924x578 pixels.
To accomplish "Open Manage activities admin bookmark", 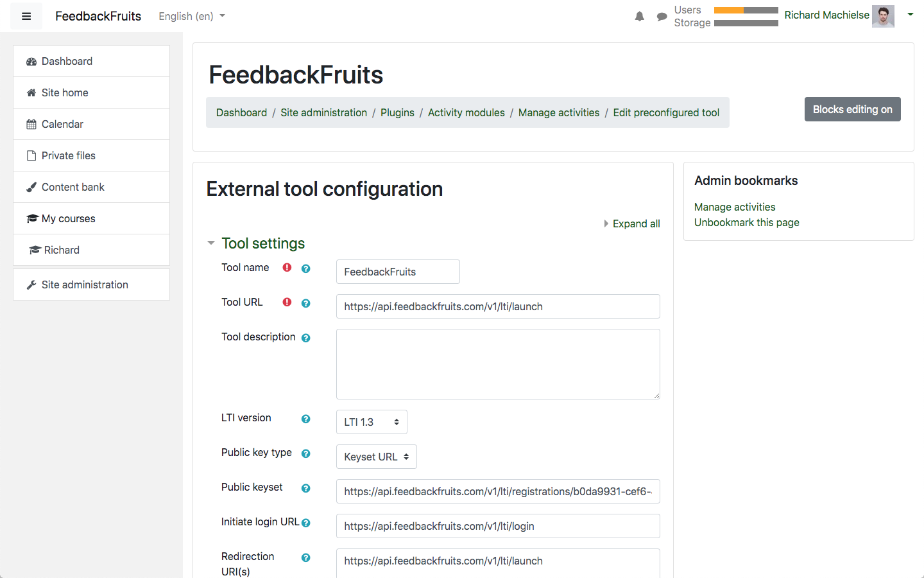I will (x=735, y=207).
